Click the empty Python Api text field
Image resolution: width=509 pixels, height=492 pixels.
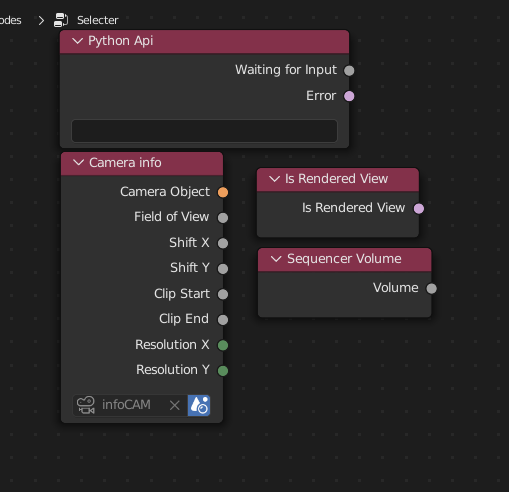click(204, 131)
